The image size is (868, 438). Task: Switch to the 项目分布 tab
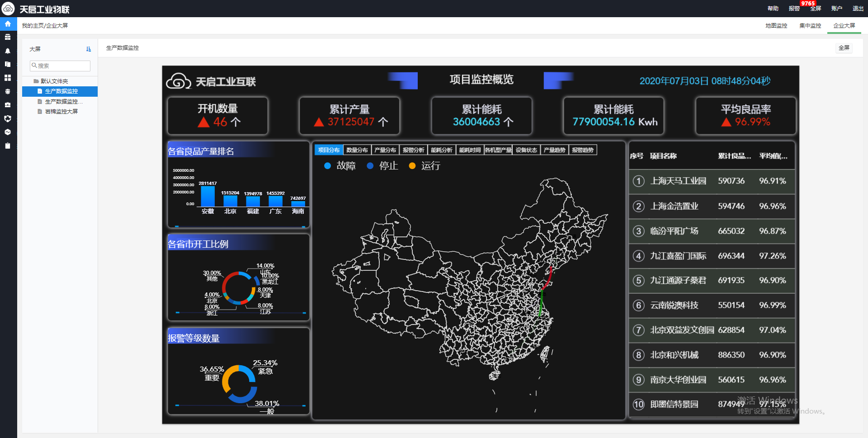[x=329, y=150]
